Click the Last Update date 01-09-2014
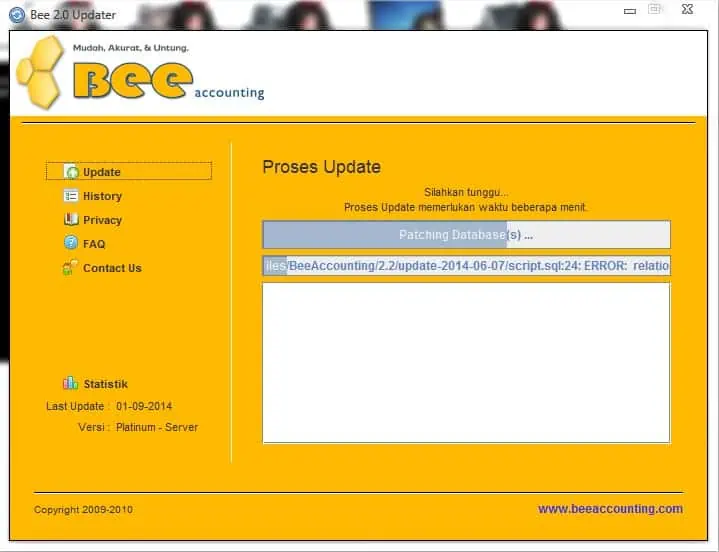Image resolution: width=719 pixels, height=552 pixels. 144,406
